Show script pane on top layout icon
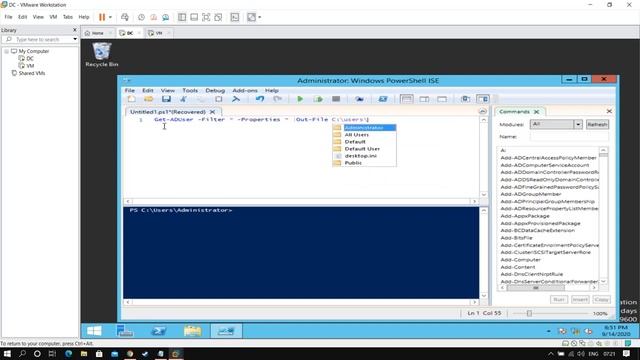Image resolution: width=640 pixels, height=360 pixels. point(407,99)
